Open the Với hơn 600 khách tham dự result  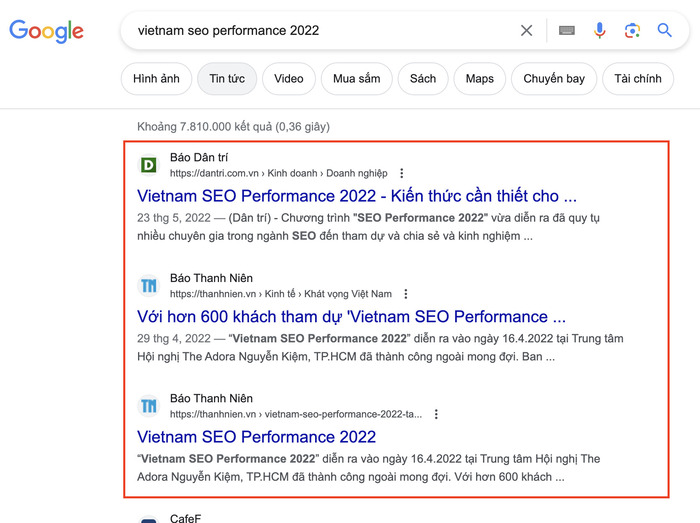(351, 316)
